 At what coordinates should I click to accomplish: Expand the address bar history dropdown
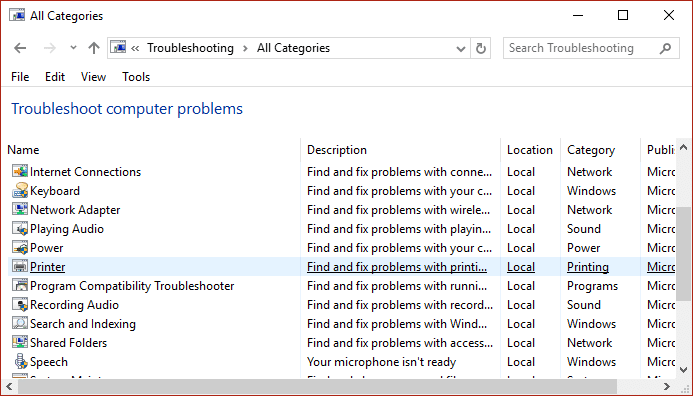click(461, 49)
